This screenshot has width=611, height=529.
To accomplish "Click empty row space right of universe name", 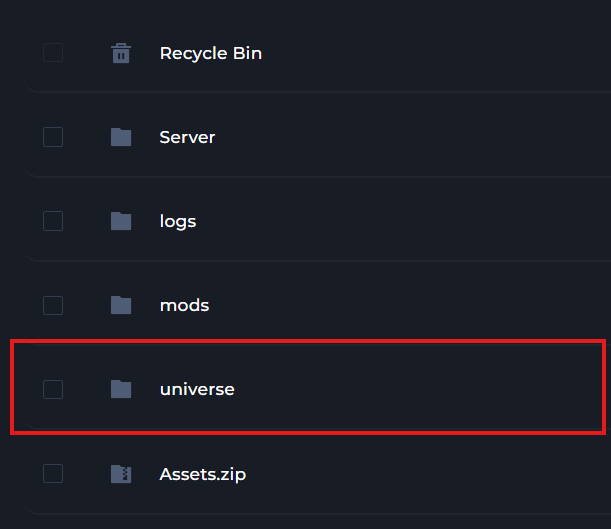I will [420, 389].
